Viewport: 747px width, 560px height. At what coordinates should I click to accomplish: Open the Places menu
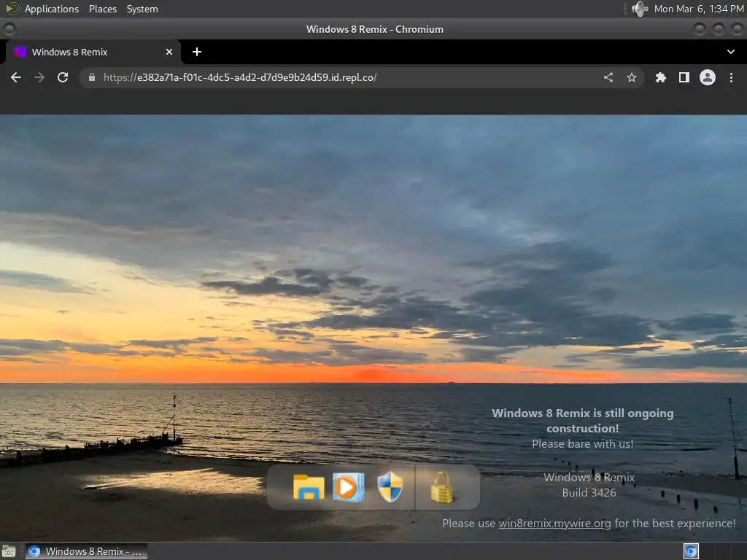(x=103, y=9)
